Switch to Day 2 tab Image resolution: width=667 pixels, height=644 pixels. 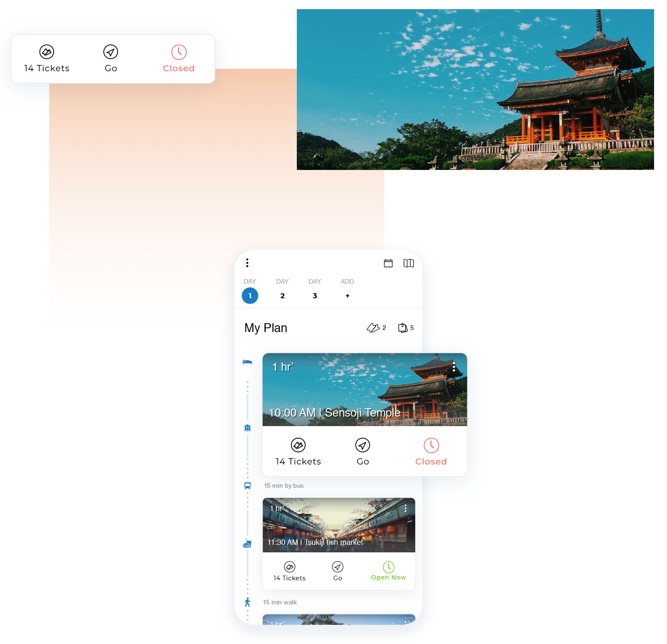click(x=283, y=296)
